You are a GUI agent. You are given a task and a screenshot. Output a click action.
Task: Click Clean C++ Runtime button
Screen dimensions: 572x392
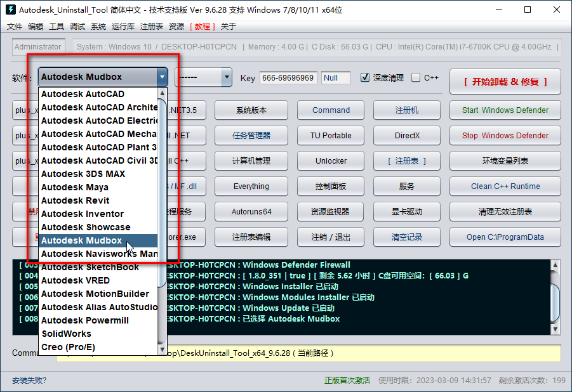505,186
